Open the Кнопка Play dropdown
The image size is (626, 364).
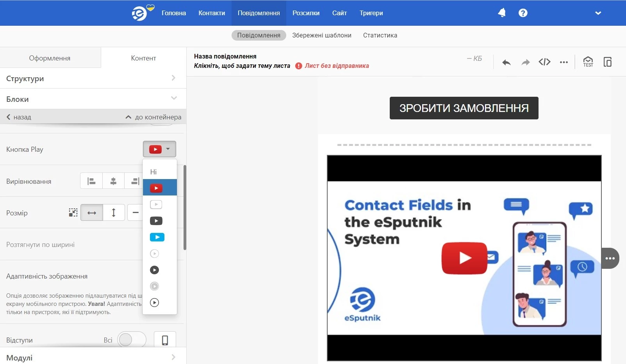(159, 149)
